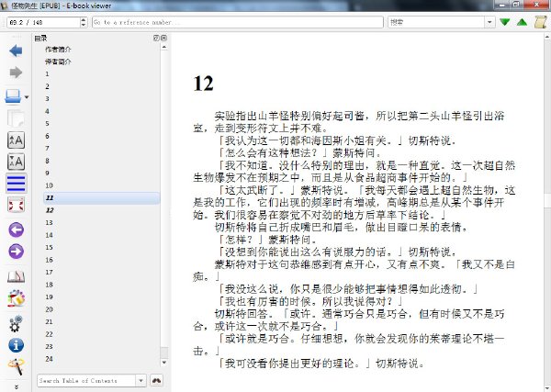551x392 pixels.
Task: Open the bookmarks book icon
Action: (x=16, y=276)
